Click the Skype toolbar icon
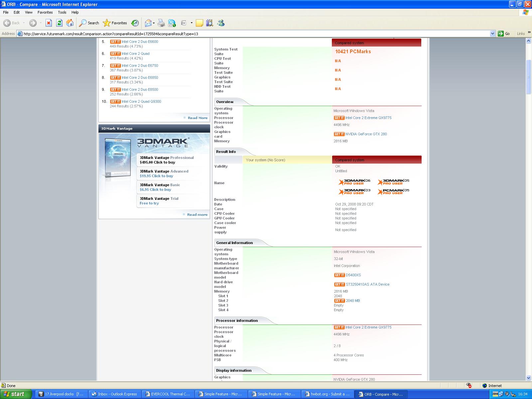Screen dimensions: 532x399 click(x=172, y=23)
